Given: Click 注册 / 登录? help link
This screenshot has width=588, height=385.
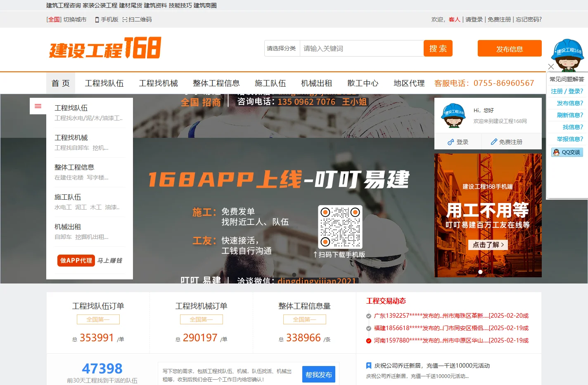Looking at the screenshot, I should click(567, 91).
